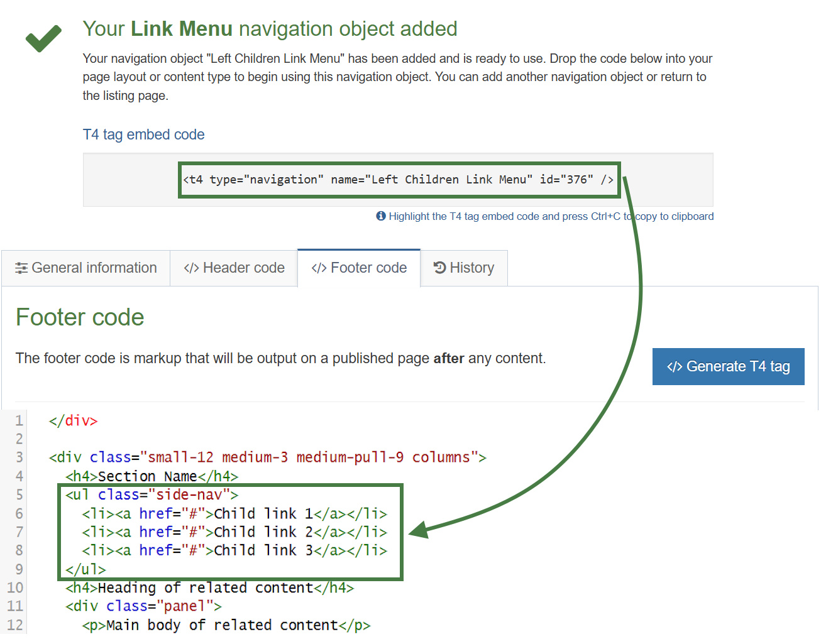Image resolution: width=821 pixels, height=644 pixels.
Task: Click the T4 tag embed code heading link
Action: coord(143,134)
